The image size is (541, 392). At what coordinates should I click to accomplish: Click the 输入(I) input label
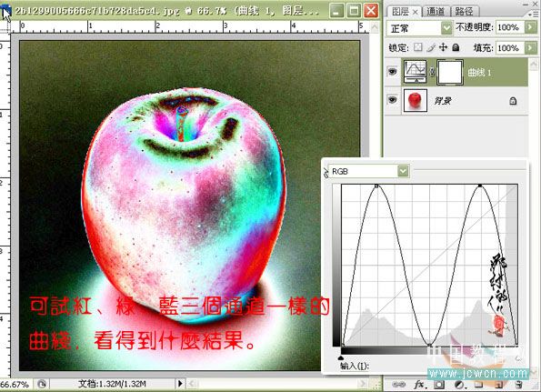pos(355,366)
